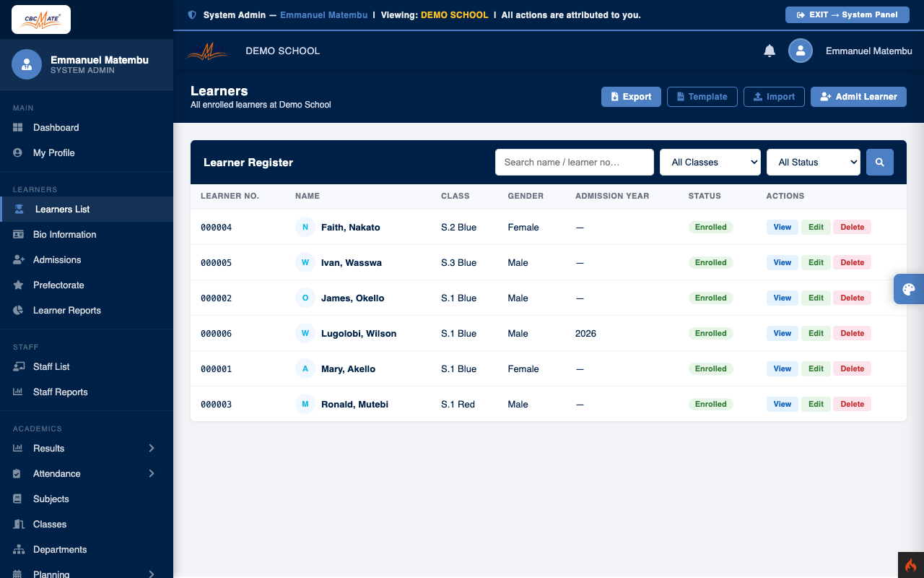The height and width of the screenshot is (578, 924).
Task: Click the M avatar for Ronald, Mutebi
Action: tap(305, 404)
